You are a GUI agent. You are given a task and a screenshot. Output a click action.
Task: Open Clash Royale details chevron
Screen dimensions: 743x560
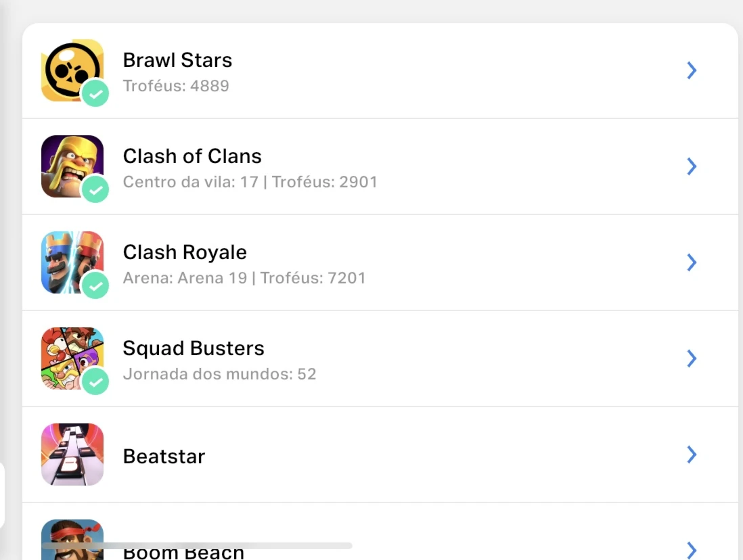click(x=692, y=262)
